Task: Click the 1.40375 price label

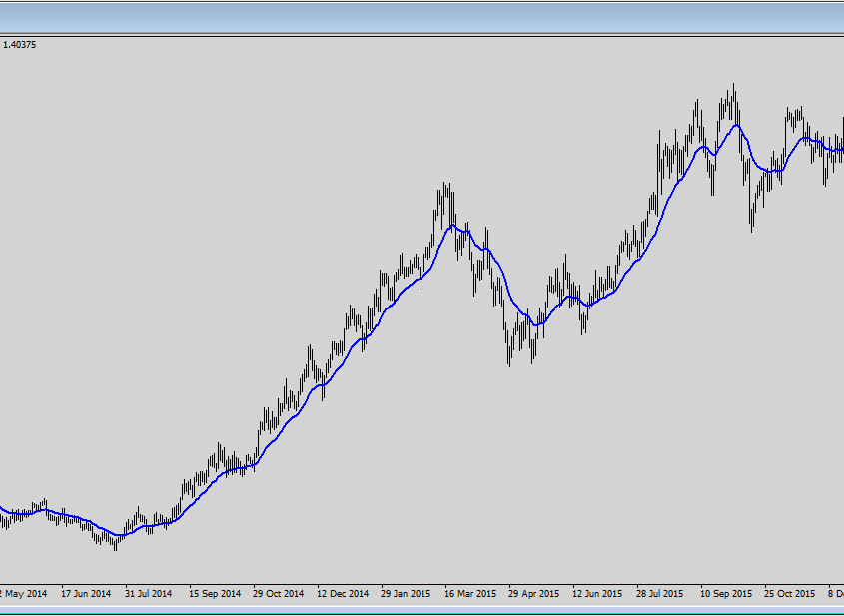Action: 20,45
